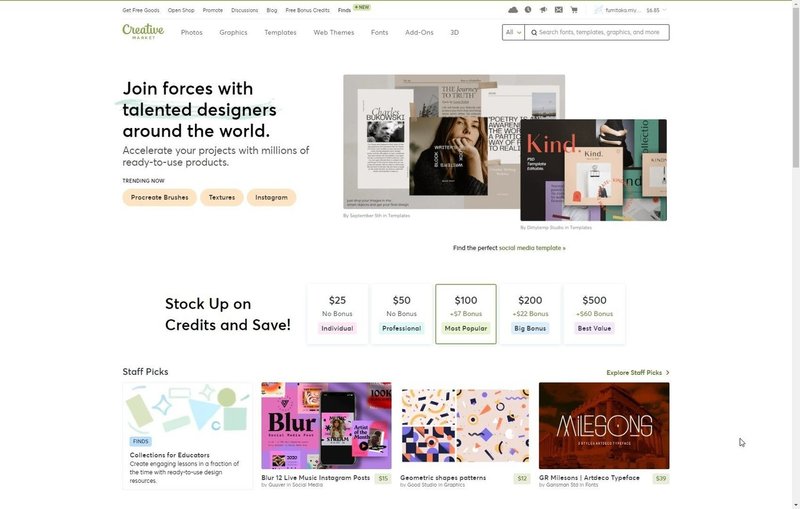Click the GR Milesons Artdeco Typeface title
This screenshot has width=800, height=509.
(589, 478)
